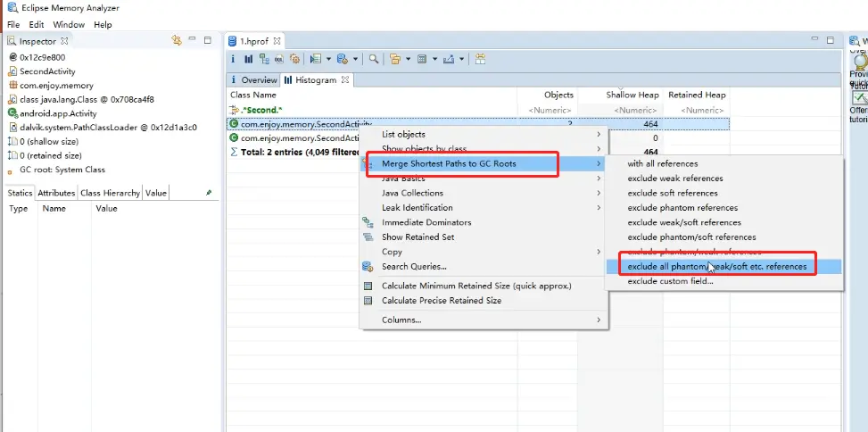Image resolution: width=868 pixels, height=432 pixels.
Task: Click the Compare to another heap dump icon
Action: (x=480, y=59)
